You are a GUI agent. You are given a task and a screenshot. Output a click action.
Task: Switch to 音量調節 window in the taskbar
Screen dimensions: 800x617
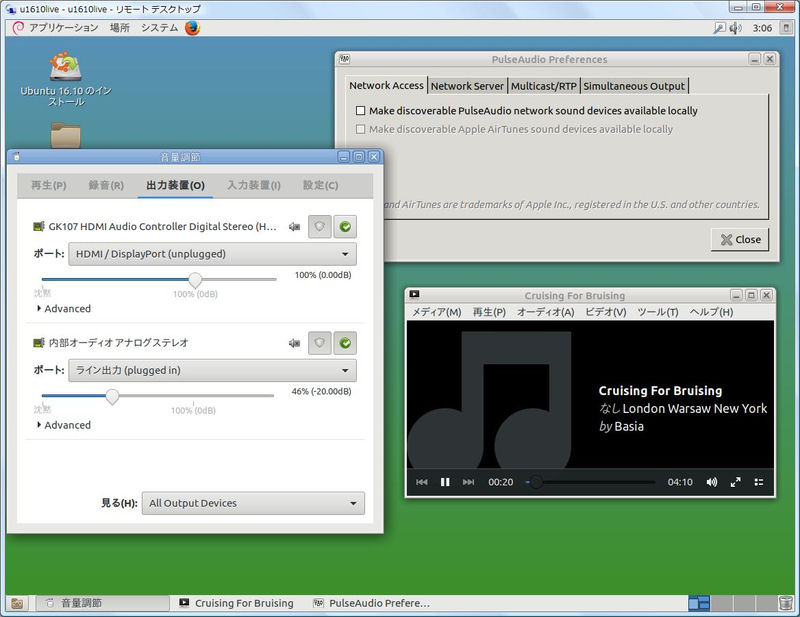click(102, 603)
